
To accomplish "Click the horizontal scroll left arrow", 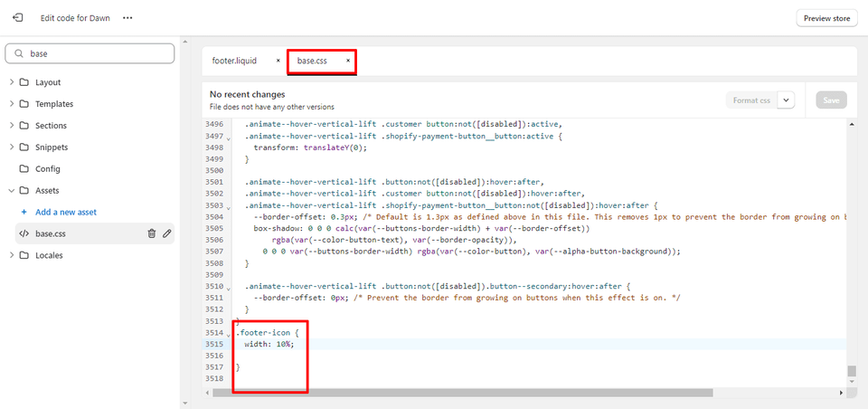I will coord(208,393).
